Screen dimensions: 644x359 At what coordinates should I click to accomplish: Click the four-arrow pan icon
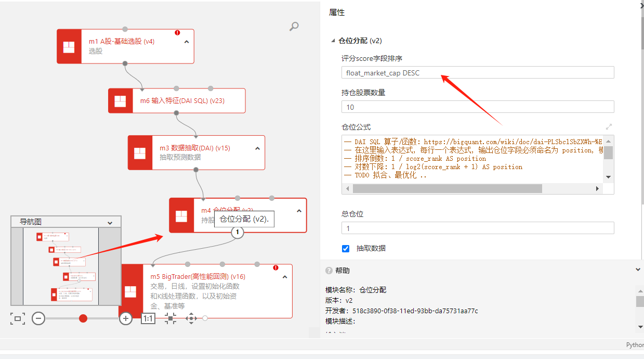[191, 318]
